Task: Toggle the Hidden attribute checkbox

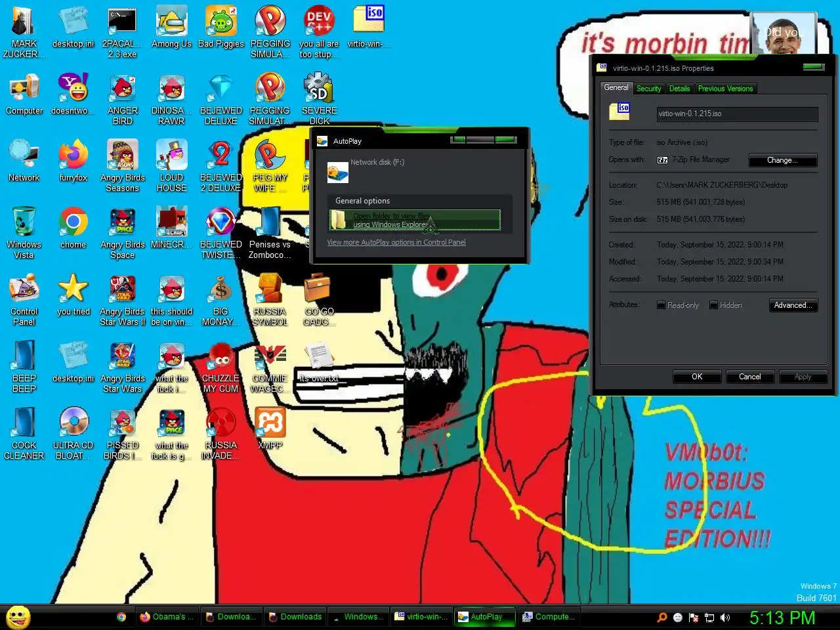Action: [x=713, y=305]
